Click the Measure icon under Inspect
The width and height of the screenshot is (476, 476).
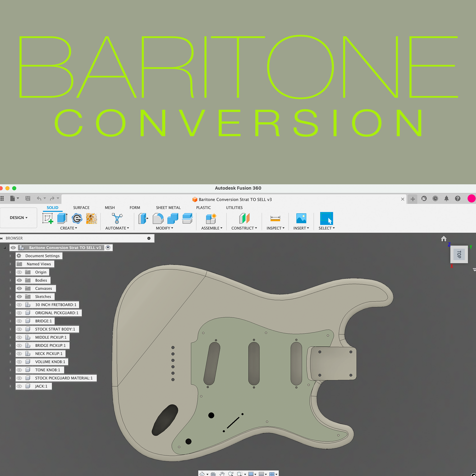point(275,218)
